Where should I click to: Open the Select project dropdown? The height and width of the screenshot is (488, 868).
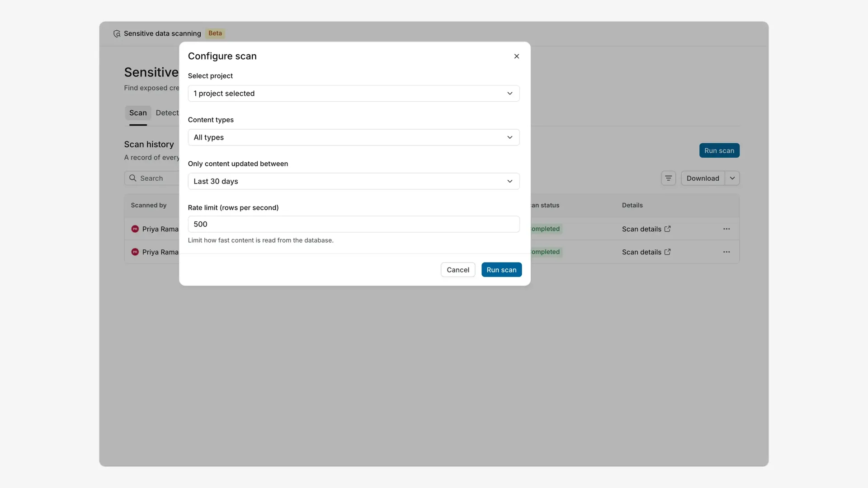click(354, 94)
